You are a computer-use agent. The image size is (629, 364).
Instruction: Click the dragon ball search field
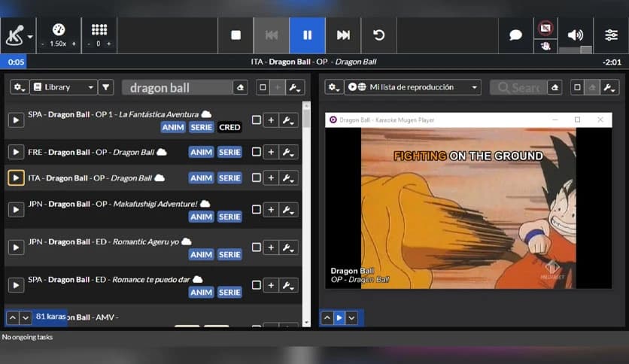coord(177,87)
